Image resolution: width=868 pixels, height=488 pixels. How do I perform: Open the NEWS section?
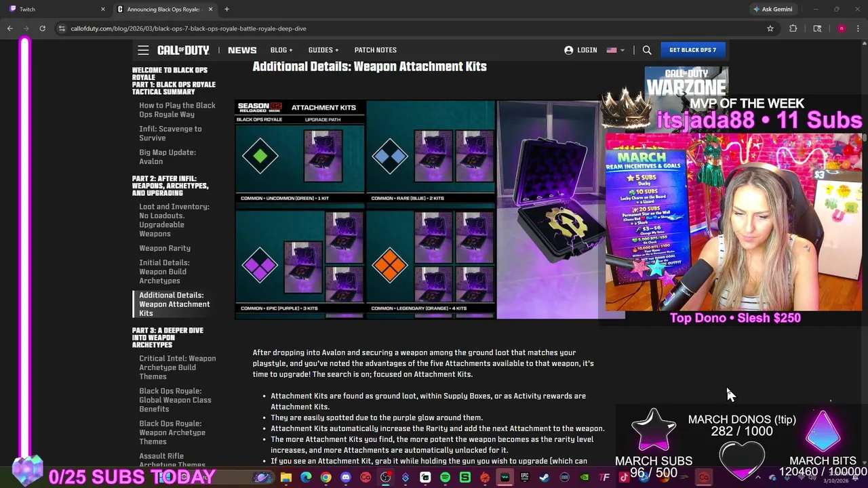pyautogui.click(x=242, y=50)
